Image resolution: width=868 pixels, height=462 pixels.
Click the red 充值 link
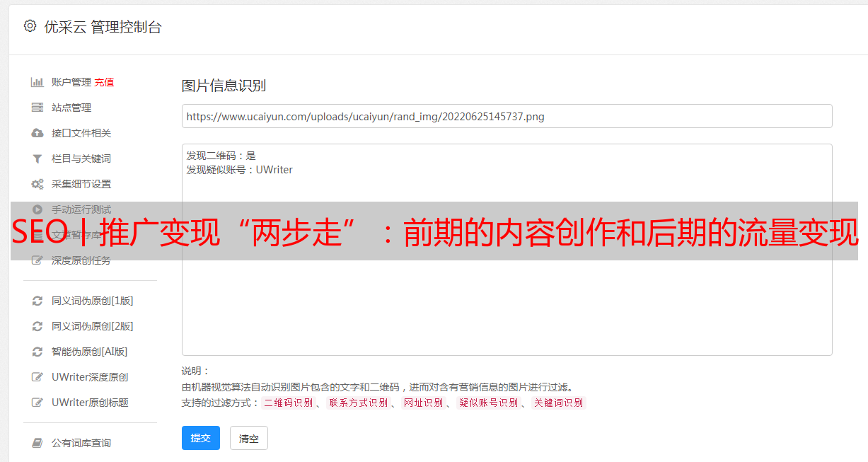point(104,82)
